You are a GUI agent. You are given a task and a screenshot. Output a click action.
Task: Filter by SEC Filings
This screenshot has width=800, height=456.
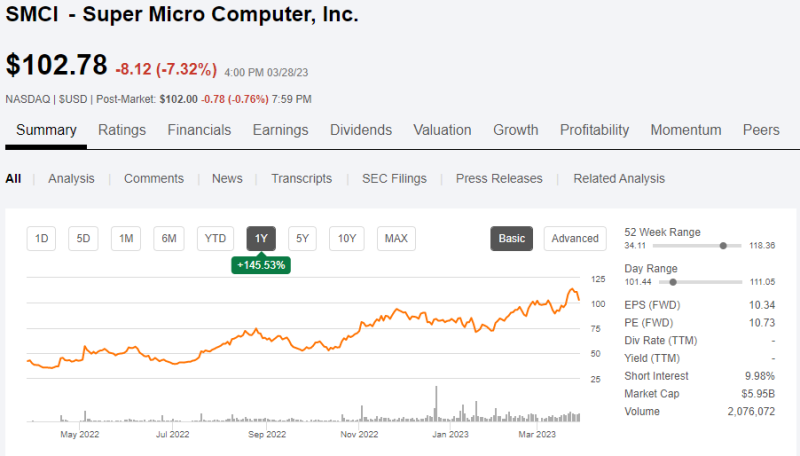pos(394,179)
